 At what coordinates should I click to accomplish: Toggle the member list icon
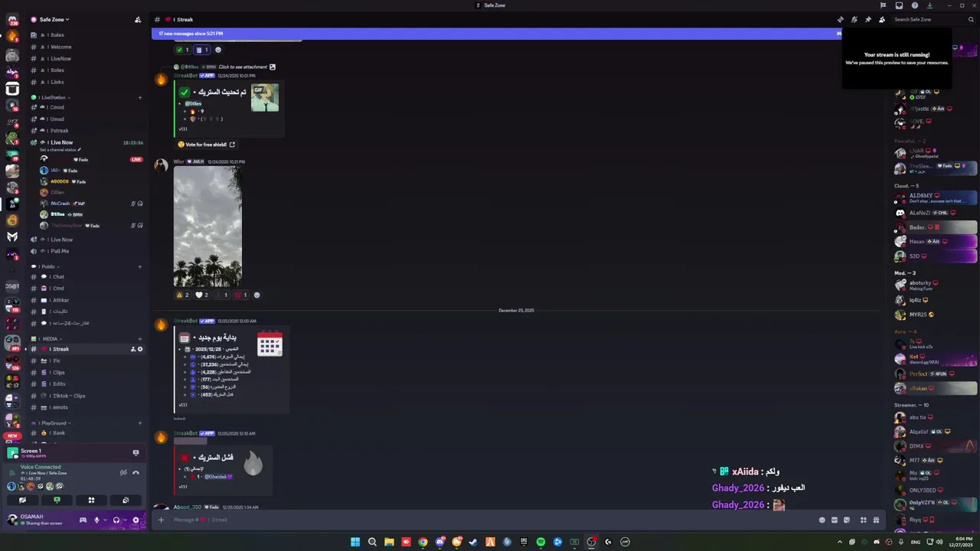point(882,19)
